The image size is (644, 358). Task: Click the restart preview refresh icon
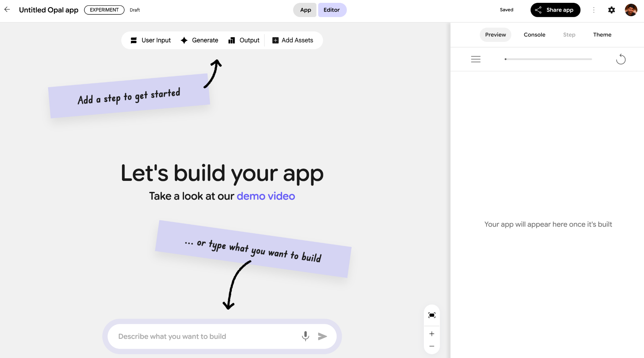click(x=621, y=59)
